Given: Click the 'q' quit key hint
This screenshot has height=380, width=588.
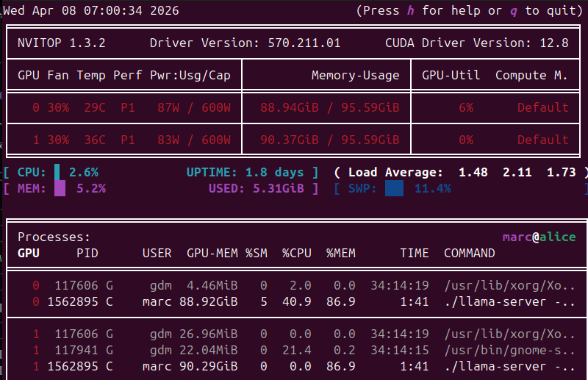Looking at the screenshot, I should (x=513, y=11).
